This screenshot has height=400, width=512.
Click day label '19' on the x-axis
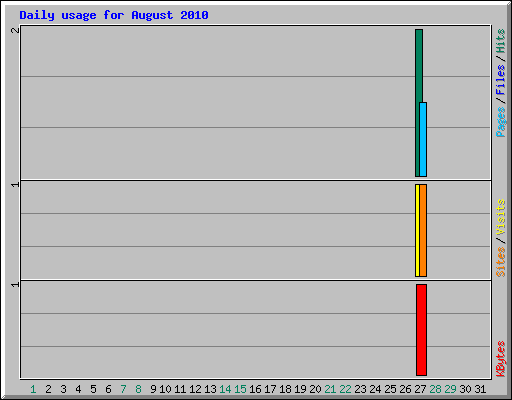(300, 389)
